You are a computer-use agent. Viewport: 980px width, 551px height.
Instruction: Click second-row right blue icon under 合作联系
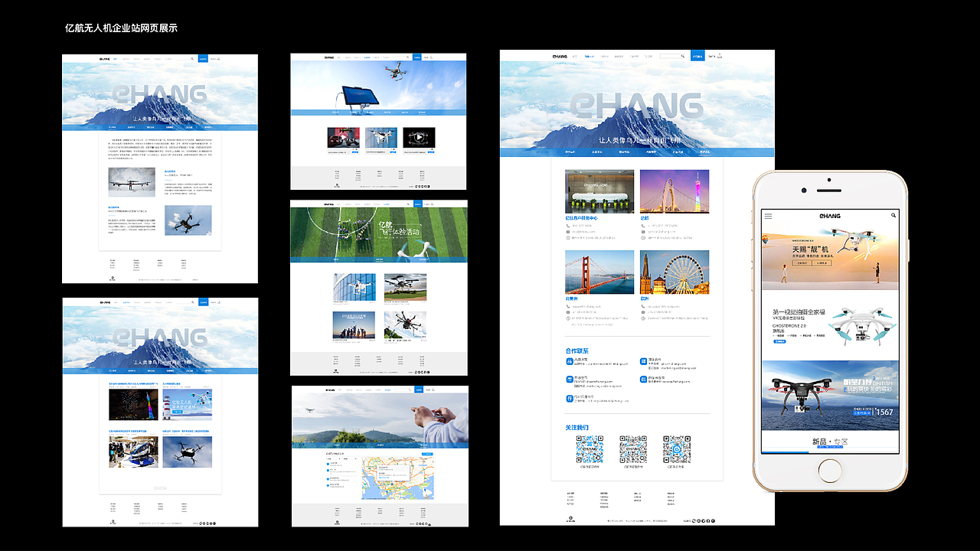tap(644, 380)
